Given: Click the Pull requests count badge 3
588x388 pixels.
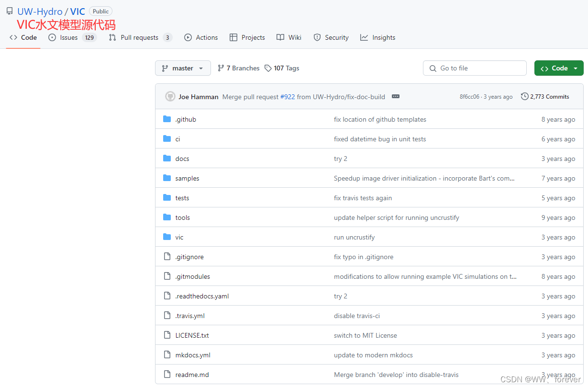Looking at the screenshot, I should tap(167, 37).
